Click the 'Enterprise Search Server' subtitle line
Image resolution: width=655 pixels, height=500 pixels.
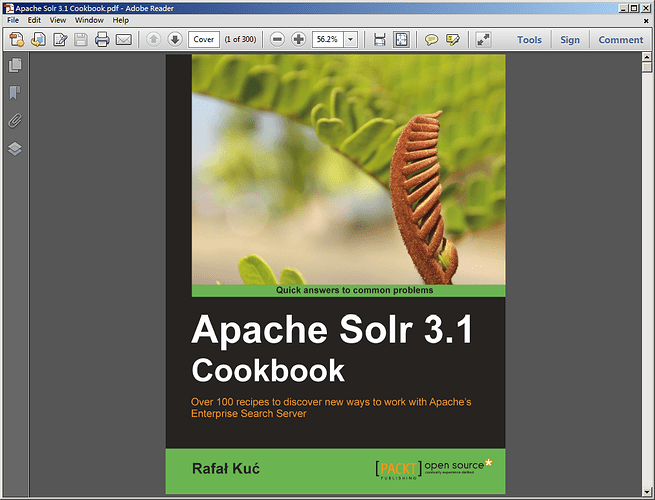click(249, 414)
